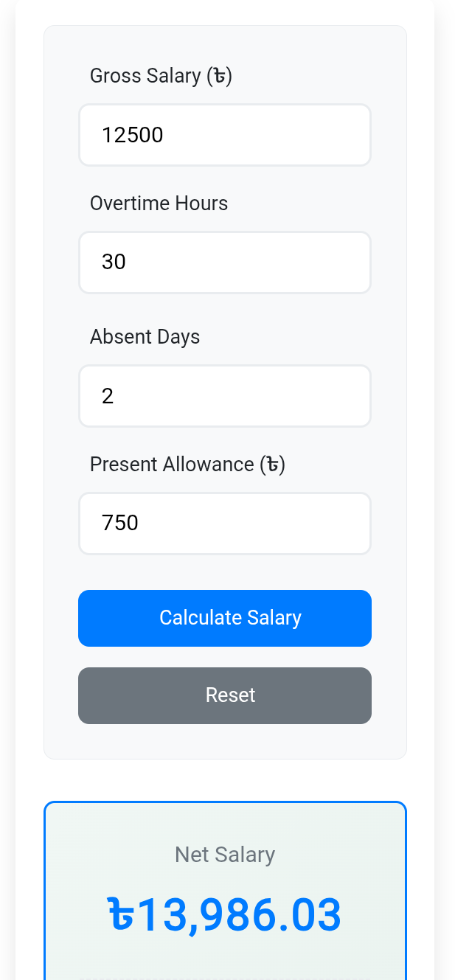Place cursor on the 30 overtime value

tap(114, 263)
